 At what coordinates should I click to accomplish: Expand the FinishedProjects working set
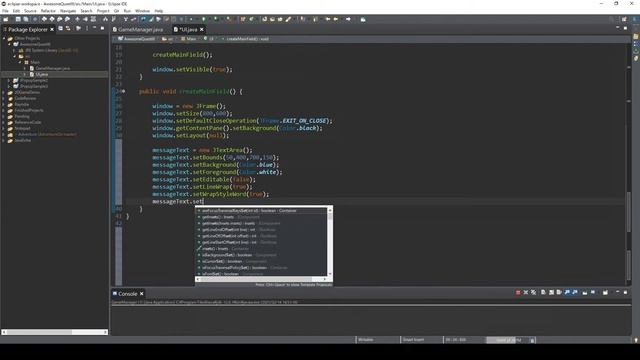point(4,110)
